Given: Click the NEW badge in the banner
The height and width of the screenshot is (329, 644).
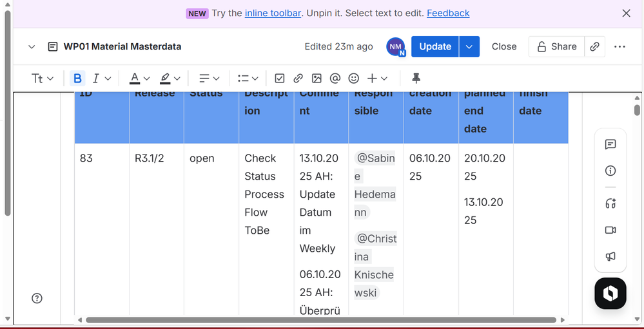Looking at the screenshot, I should 197,14.
